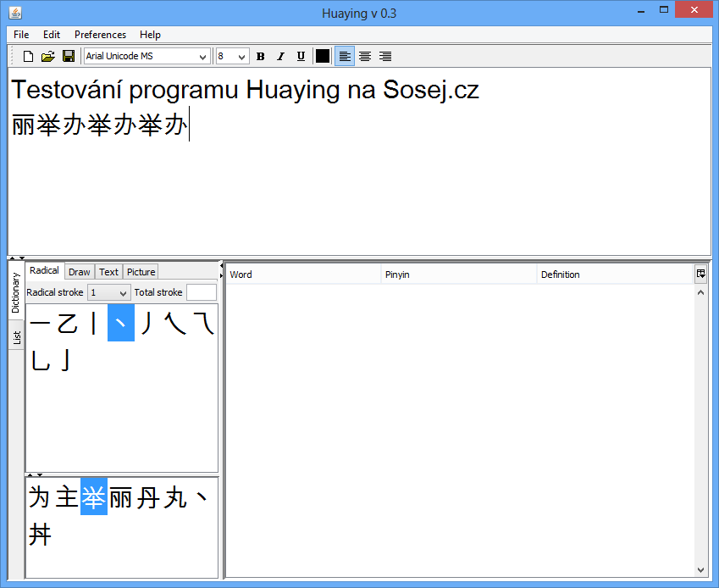Open the File menu
This screenshot has width=719, height=588.
pyautogui.click(x=21, y=35)
